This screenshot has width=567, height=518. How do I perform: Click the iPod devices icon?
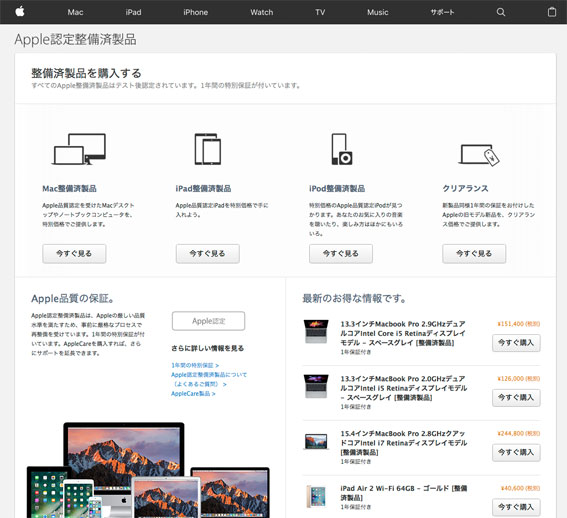point(342,149)
